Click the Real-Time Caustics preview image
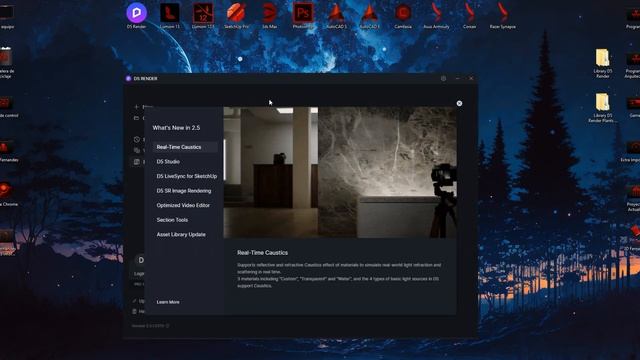The height and width of the screenshot is (360, 640). coord(340,172)
